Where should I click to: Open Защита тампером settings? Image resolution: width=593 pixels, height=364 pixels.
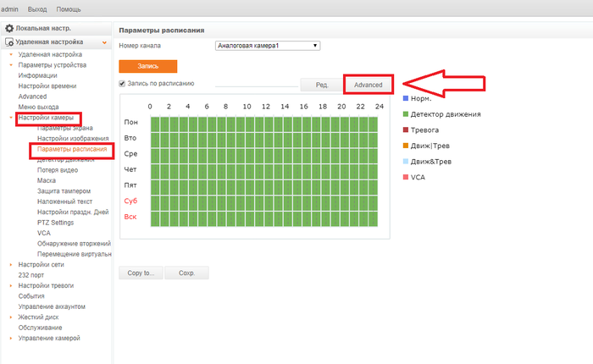64,191
